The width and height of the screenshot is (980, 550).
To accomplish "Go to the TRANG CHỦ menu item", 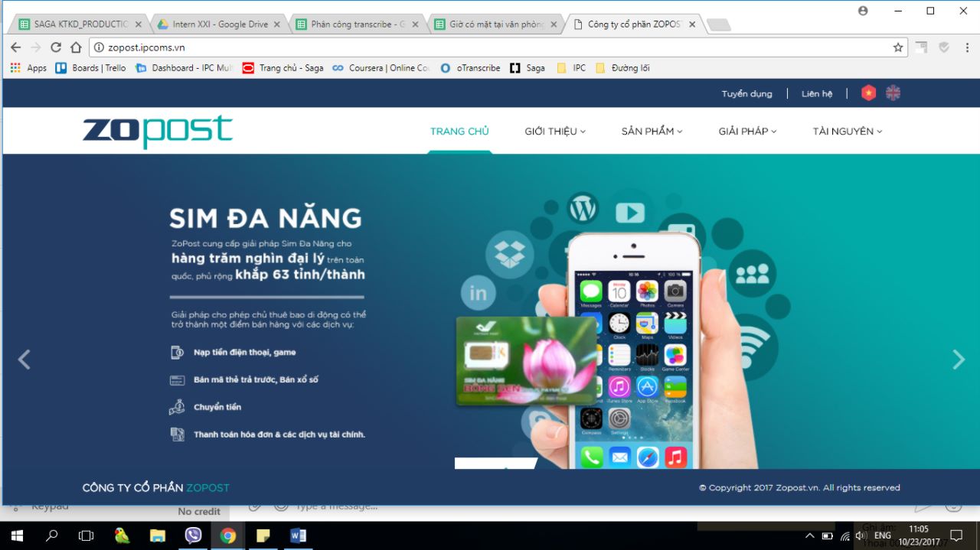I will [459, 132].
